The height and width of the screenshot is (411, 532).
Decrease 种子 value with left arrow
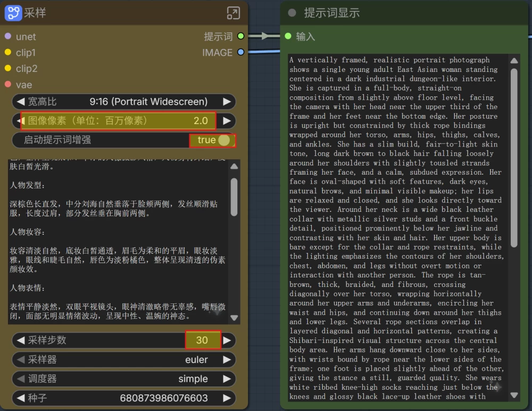point(21,398)
